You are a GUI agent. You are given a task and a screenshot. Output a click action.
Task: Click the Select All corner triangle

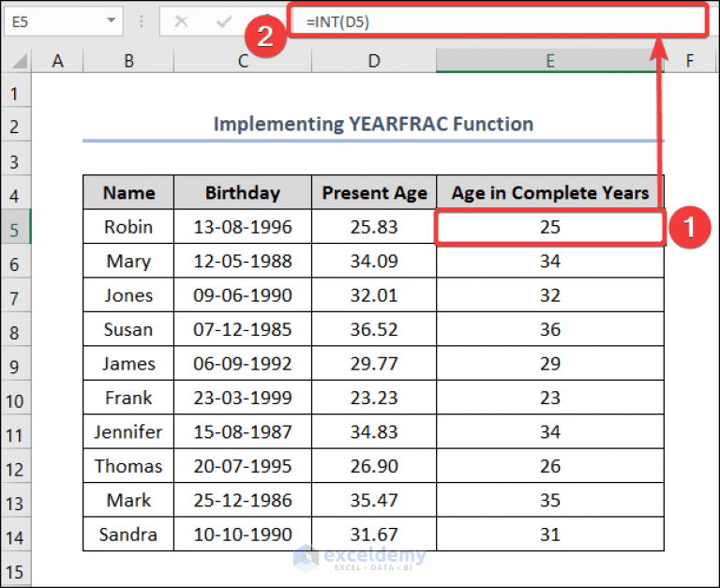20,61
